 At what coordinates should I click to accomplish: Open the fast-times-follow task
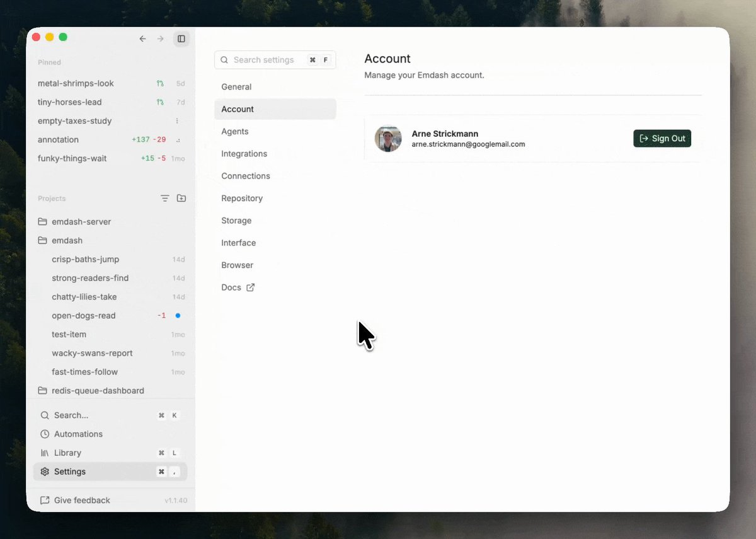(x=110, y=372)
